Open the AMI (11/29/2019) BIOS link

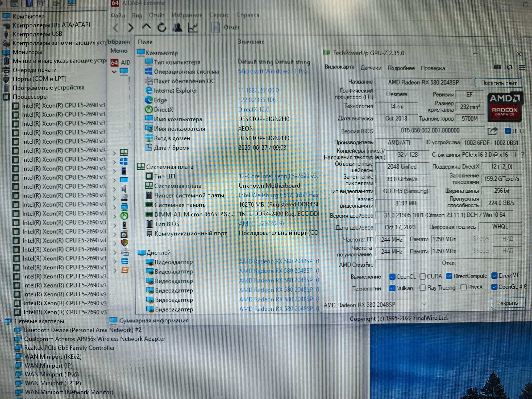tap(261, 223)
